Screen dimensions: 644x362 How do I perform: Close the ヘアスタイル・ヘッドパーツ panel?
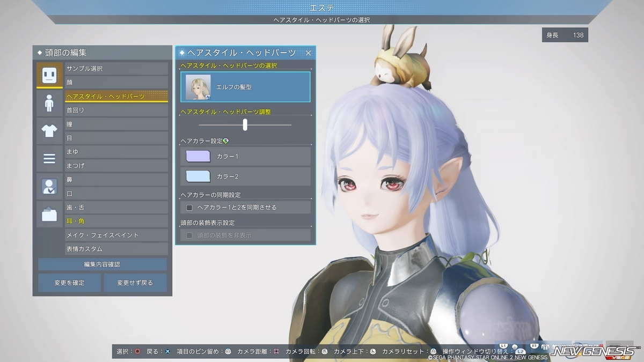(x=309, y=53)
